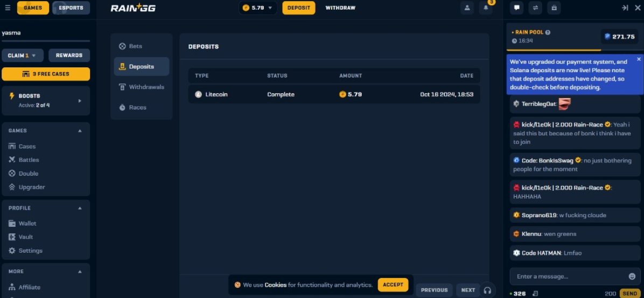
Task: Click the lips emoji in TerriblegOat message
Action: (564, 104)
